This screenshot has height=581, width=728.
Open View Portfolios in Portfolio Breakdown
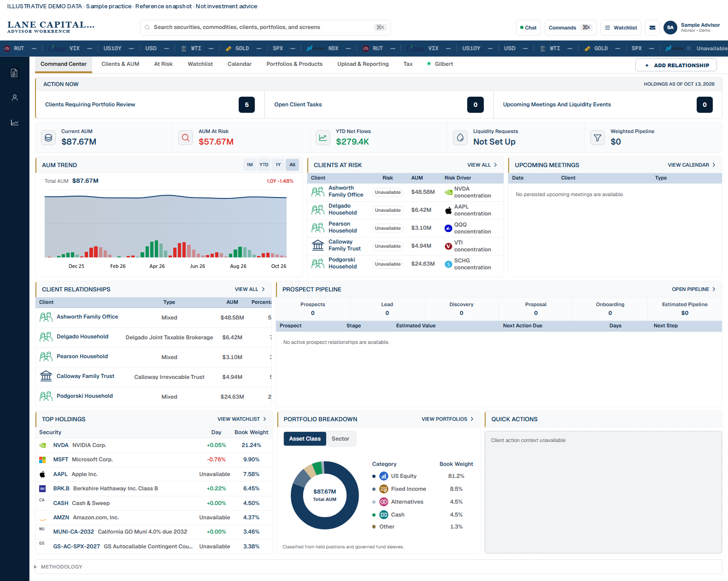[x=447, y=419]
